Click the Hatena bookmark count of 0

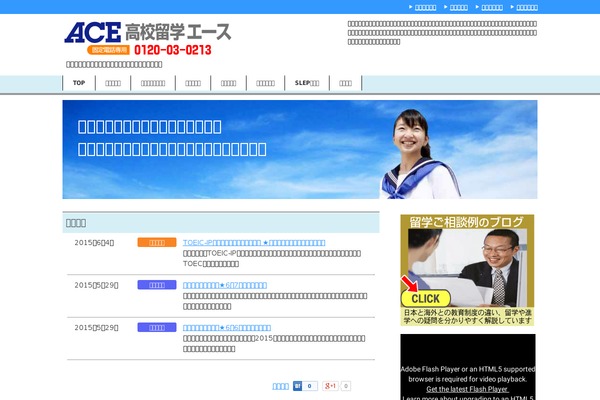point(310,386)
